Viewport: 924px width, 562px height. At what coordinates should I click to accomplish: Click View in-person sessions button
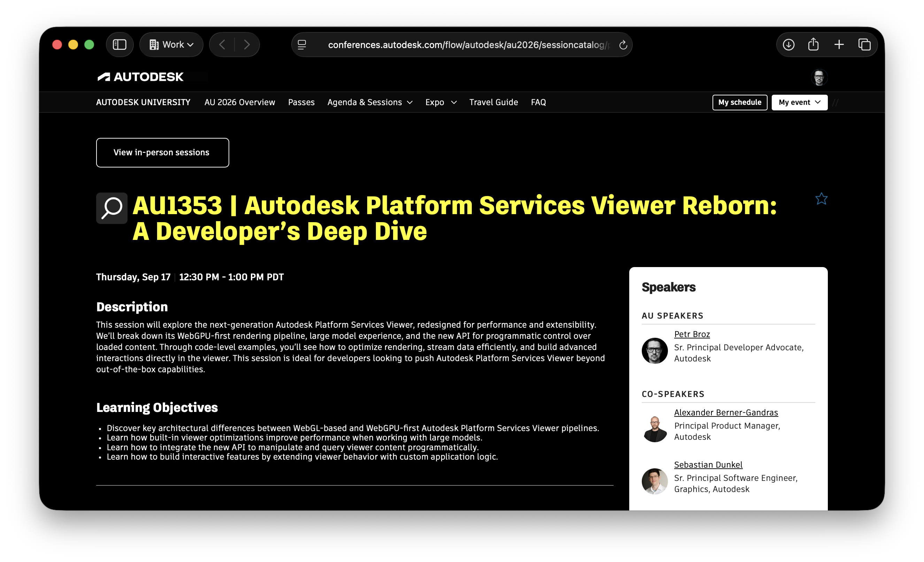click(x=162, y=153)
